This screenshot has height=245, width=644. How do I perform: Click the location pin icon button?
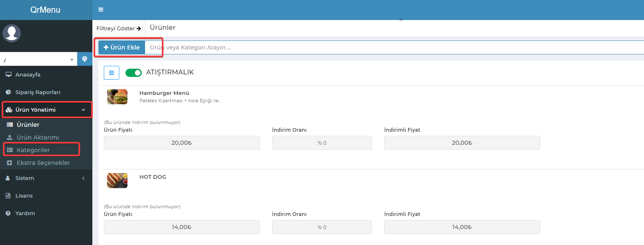85,59
